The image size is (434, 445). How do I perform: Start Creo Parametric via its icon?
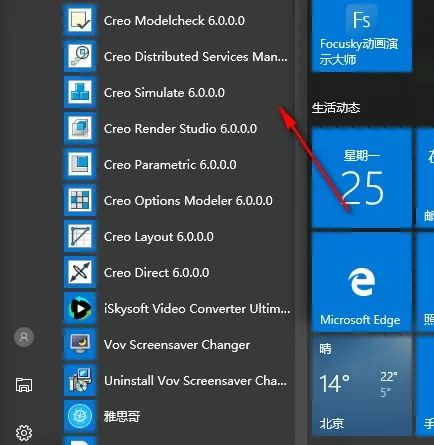[x=80, y=164]
